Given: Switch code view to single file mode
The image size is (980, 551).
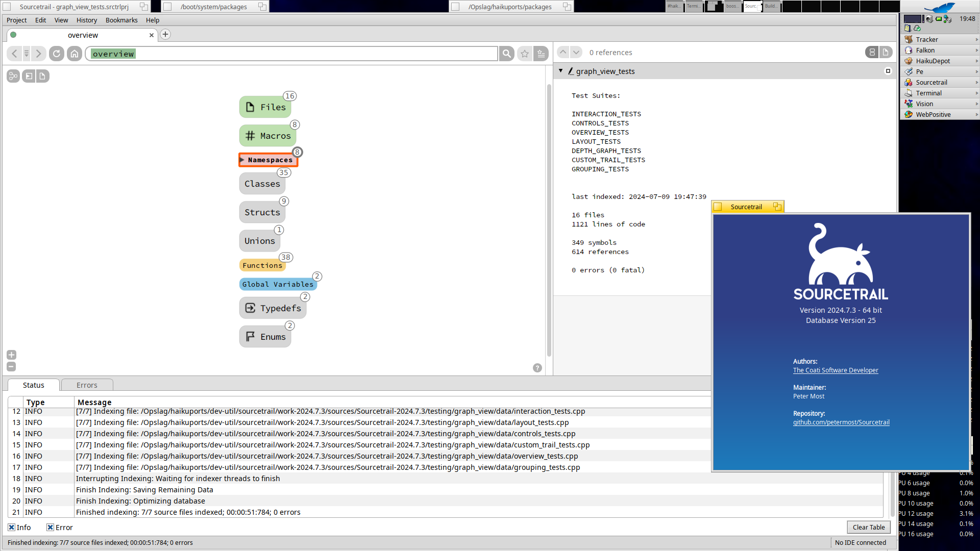Looking at the screenshot, I should coord(886,52).
